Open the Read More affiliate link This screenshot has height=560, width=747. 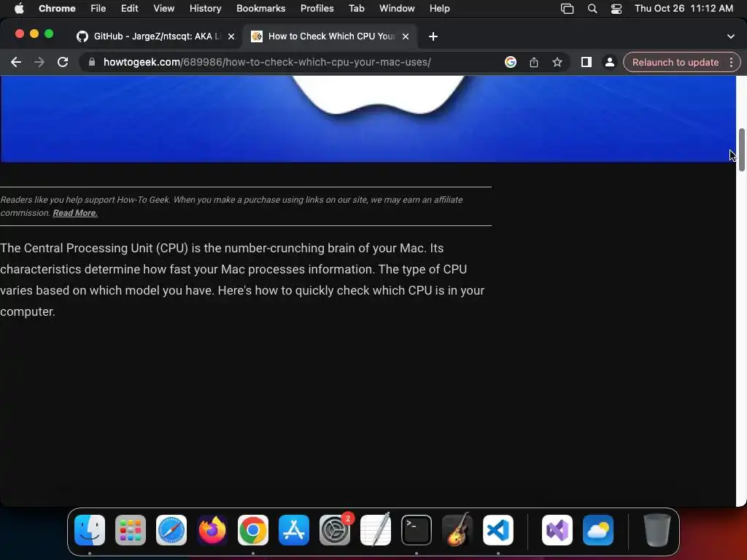coord(75,213)
